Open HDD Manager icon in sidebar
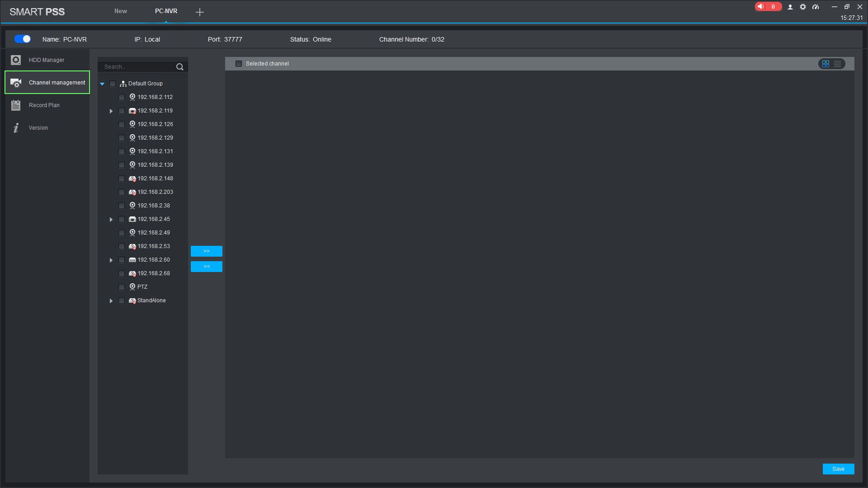The width and height of the screenshot is (868, 488). [x=16, y=60]
